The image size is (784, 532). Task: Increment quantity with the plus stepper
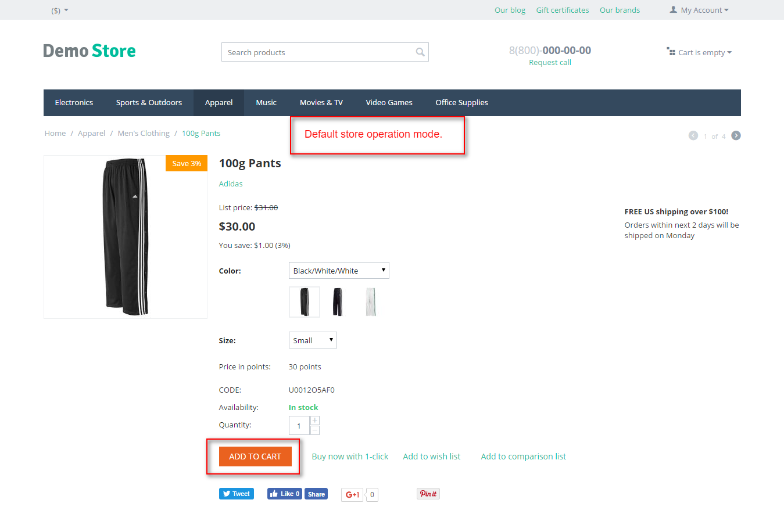(x=314, y=420)
